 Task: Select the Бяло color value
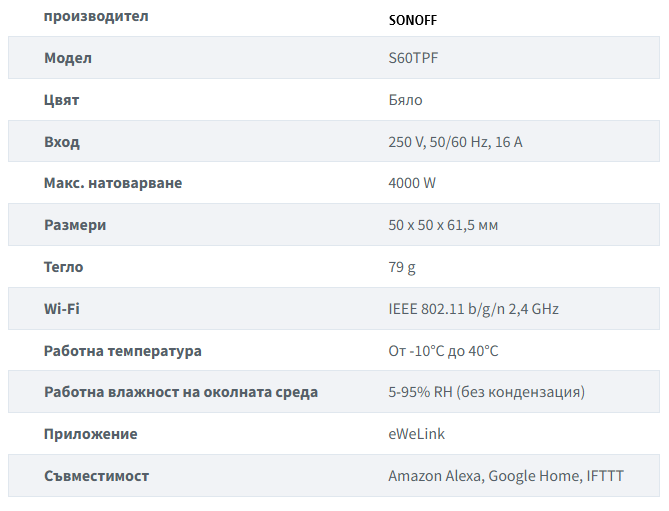pos(405,100)
